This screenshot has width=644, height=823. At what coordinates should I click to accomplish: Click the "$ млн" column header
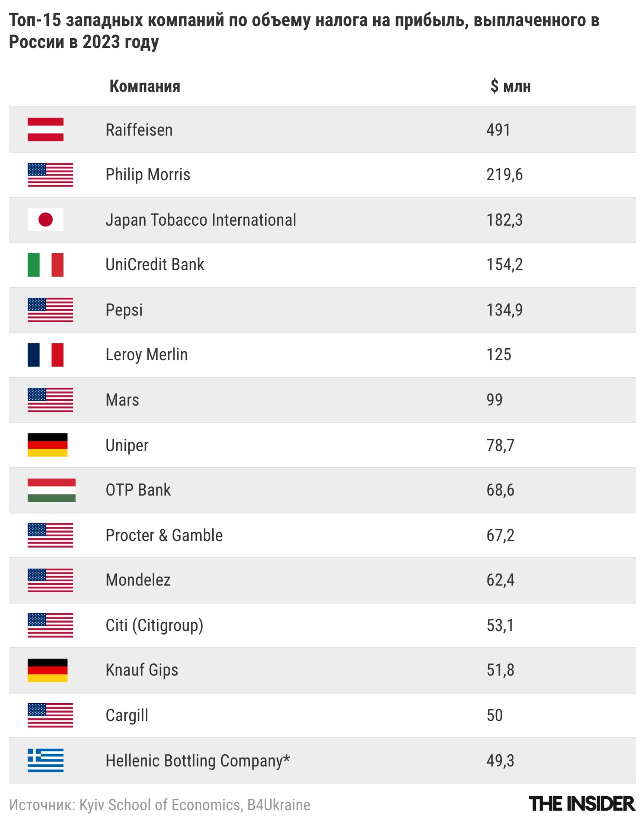[x=511, y=86]
